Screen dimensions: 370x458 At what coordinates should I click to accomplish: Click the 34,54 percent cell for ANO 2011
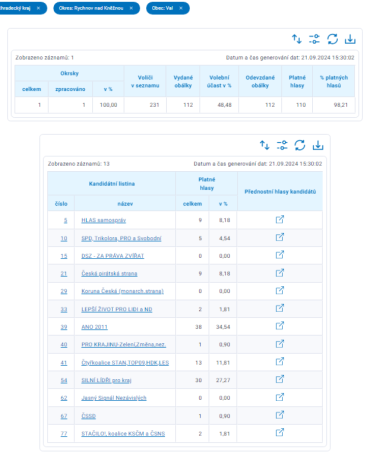point(223,327)
